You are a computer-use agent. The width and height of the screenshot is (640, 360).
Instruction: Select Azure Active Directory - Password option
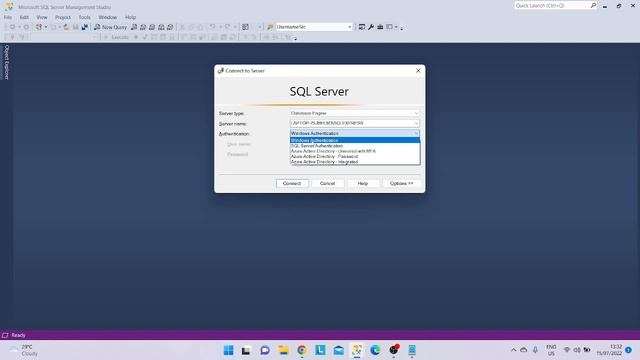pos(355,156)
